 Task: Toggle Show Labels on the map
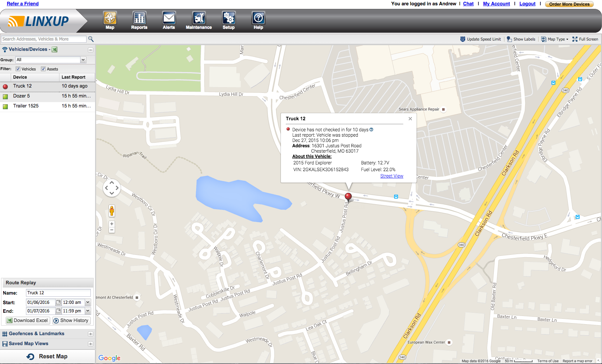pyautogui.click(x=521, y=39)
